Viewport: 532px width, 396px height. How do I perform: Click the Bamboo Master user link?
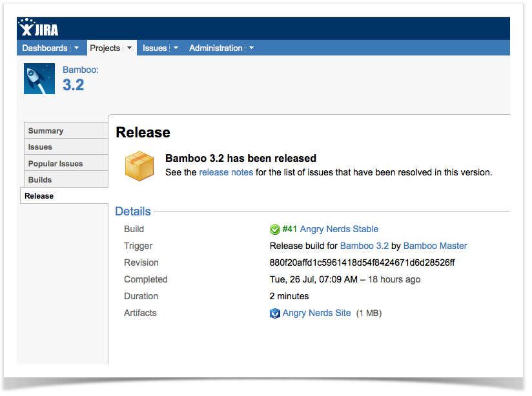click(435, 246)
